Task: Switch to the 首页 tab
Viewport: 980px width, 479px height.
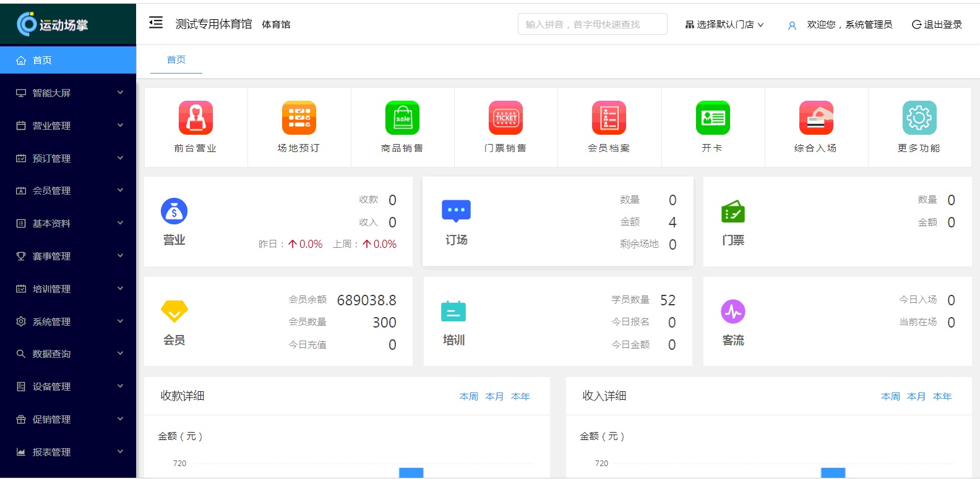Action: point(176,60)
